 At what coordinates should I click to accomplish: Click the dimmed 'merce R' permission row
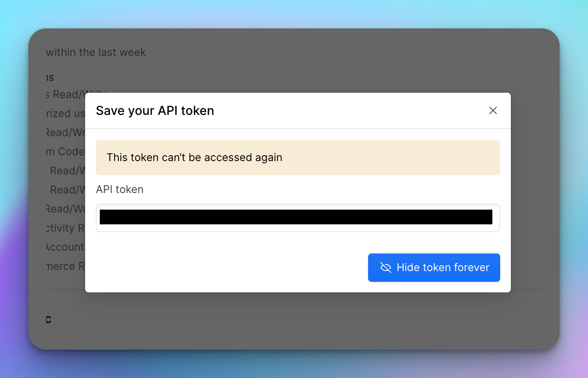(x=65, y=266)
